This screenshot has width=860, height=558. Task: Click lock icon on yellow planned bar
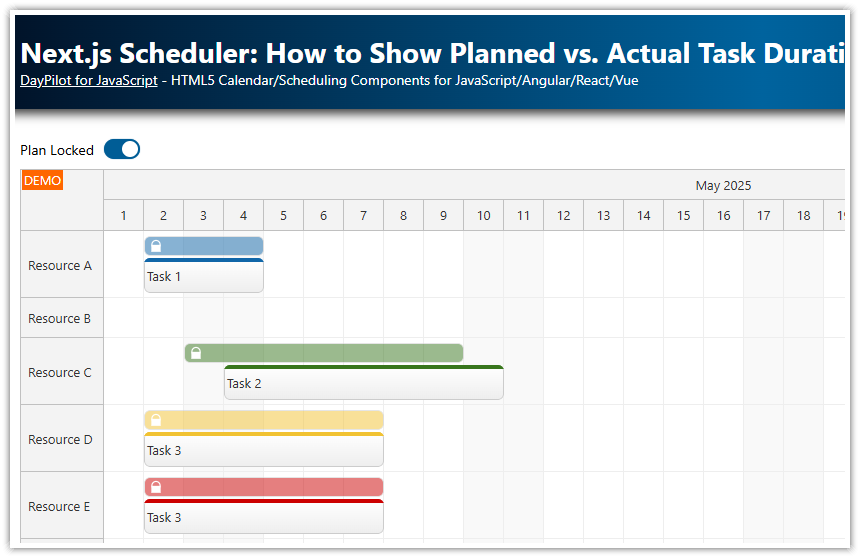click(156, 420)
